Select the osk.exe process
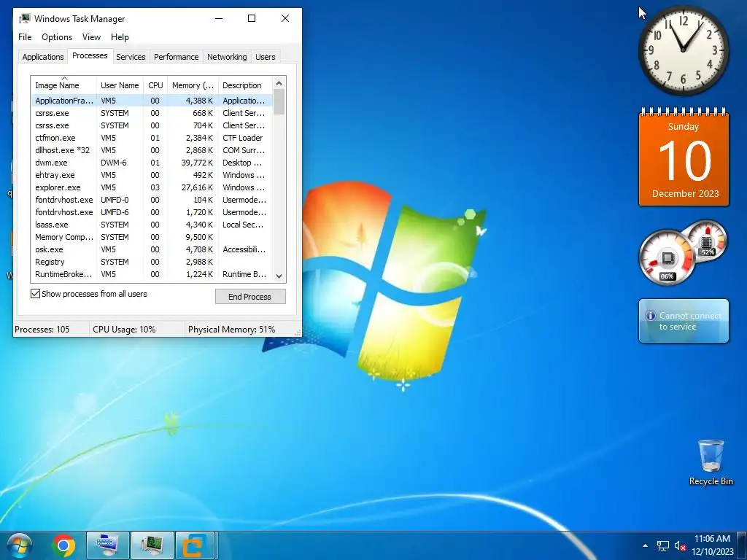The width and height of the screenshot is (747, 560). (x=152, y=249)
